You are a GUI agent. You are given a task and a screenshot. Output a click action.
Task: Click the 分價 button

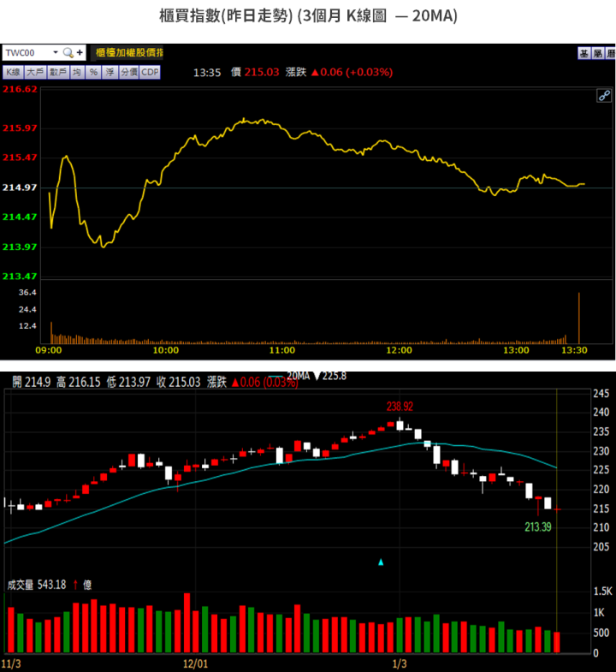128,72
